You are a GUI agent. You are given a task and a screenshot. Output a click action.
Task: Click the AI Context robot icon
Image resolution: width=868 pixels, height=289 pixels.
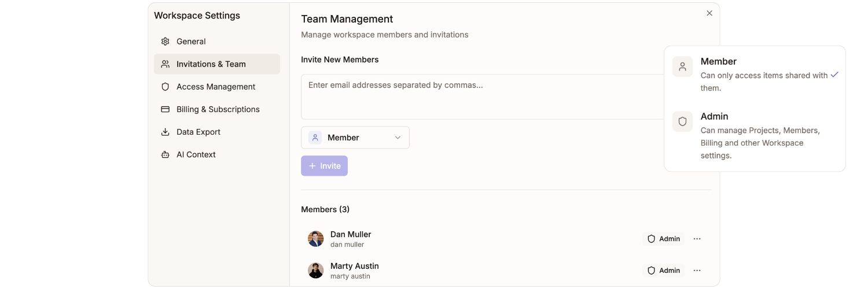[x=165, y=154]
